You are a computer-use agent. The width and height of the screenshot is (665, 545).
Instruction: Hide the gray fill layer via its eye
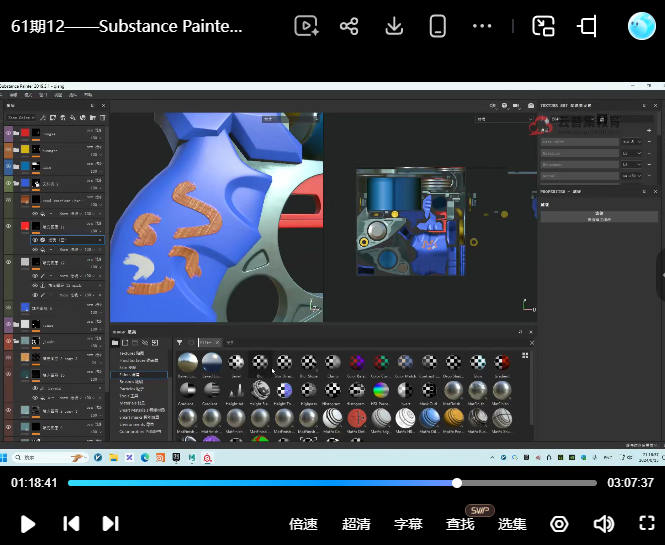point(8,262)
